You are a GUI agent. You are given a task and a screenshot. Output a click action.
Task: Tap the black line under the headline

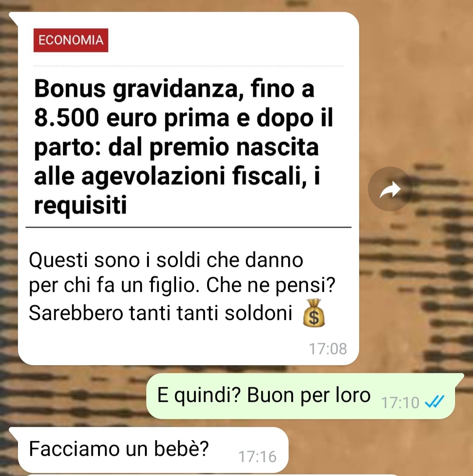[188, 227]
